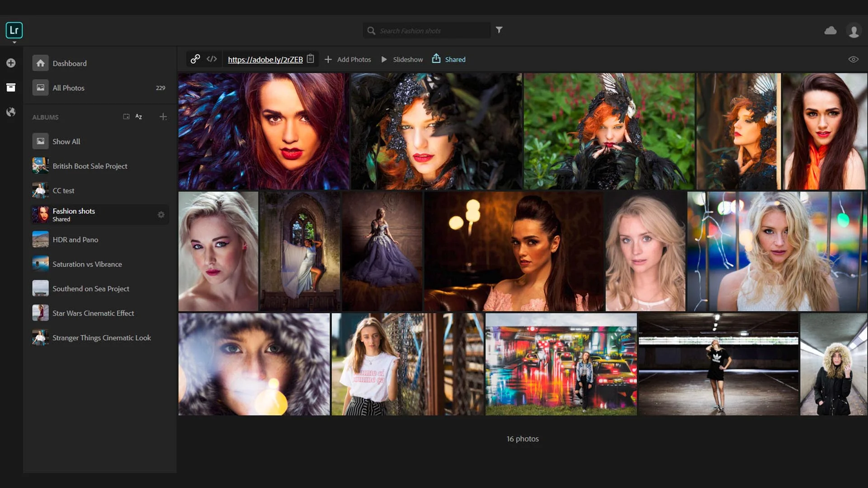Copy share link with clipboard icon
The height and width of the screenshot is (488, 868).
311,59
